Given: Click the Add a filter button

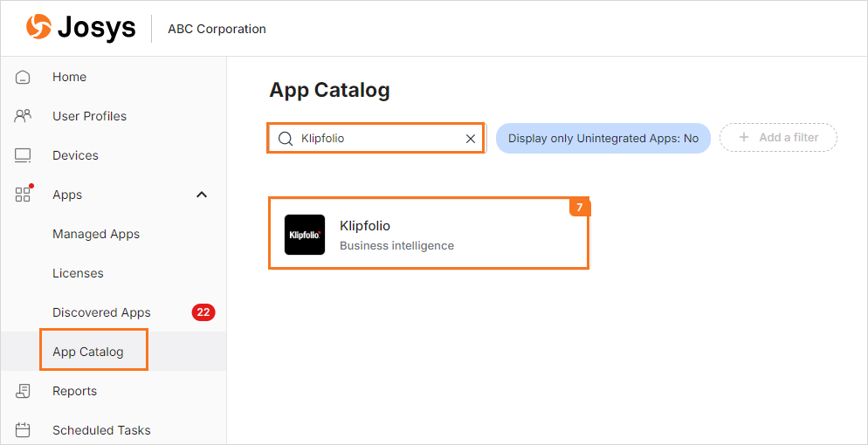Looking at the screenshot, I should click(x=778, y=138).
